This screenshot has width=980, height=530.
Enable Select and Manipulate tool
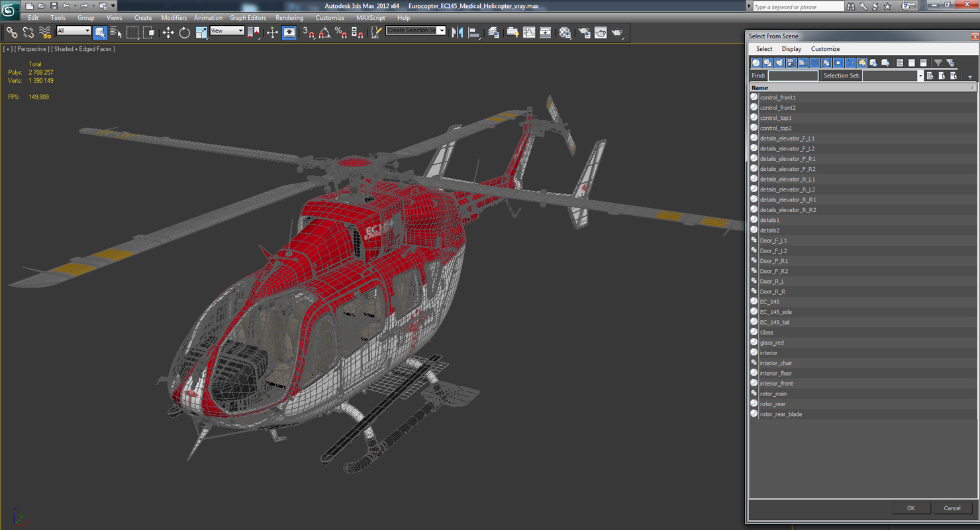point(272,32)
